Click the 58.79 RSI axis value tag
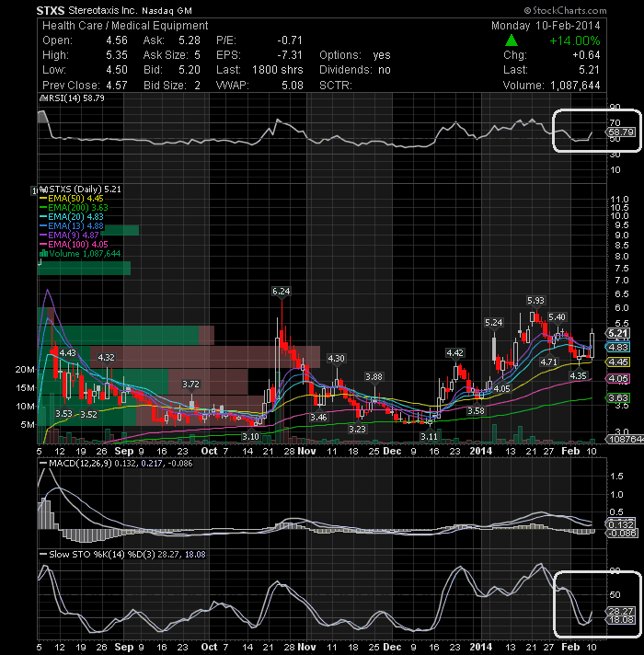The height and width of the screenshot is (655, 644). pyautogui.click(x=622, y=132)
